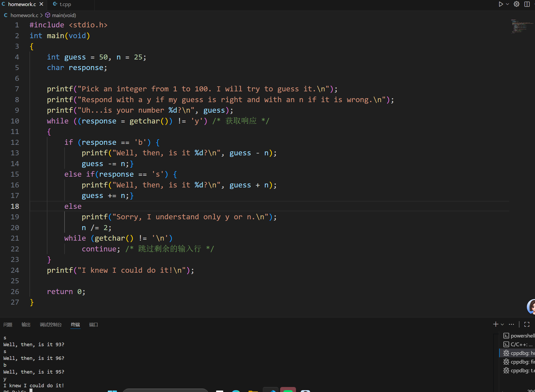
Task: Click the settings gear in editor toolbar
Action: pos(517,4)
